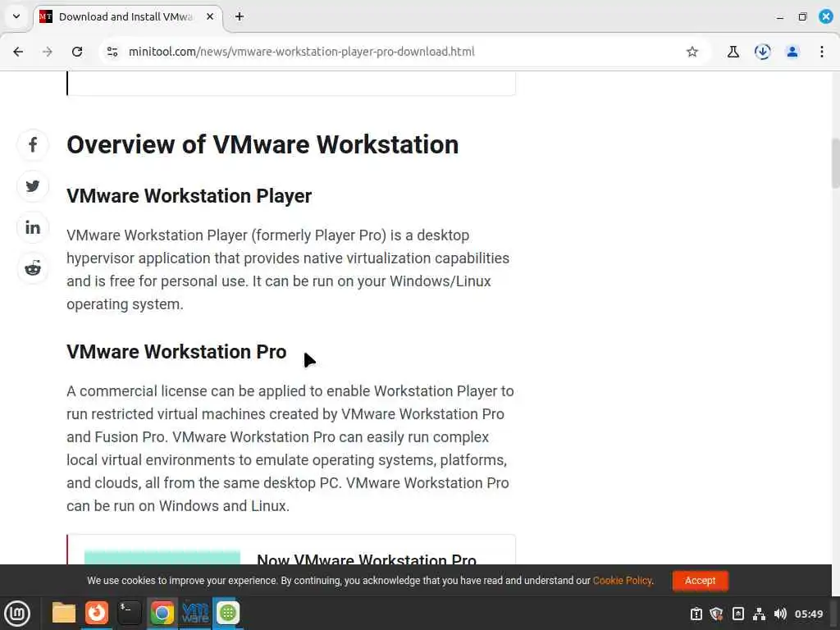
Task: Share the article on Facebook
Action: click(33, 144)
